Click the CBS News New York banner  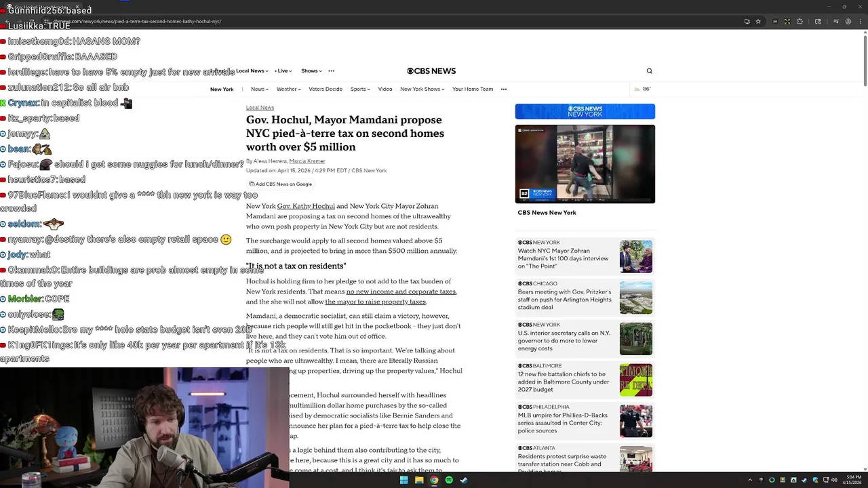(585, 111)
